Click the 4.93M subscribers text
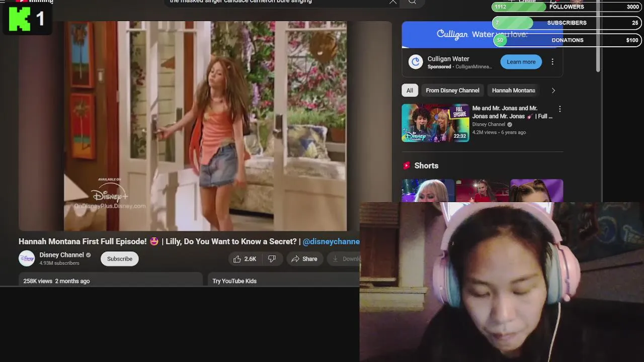 pyautogui.click(x=59, y=263)
